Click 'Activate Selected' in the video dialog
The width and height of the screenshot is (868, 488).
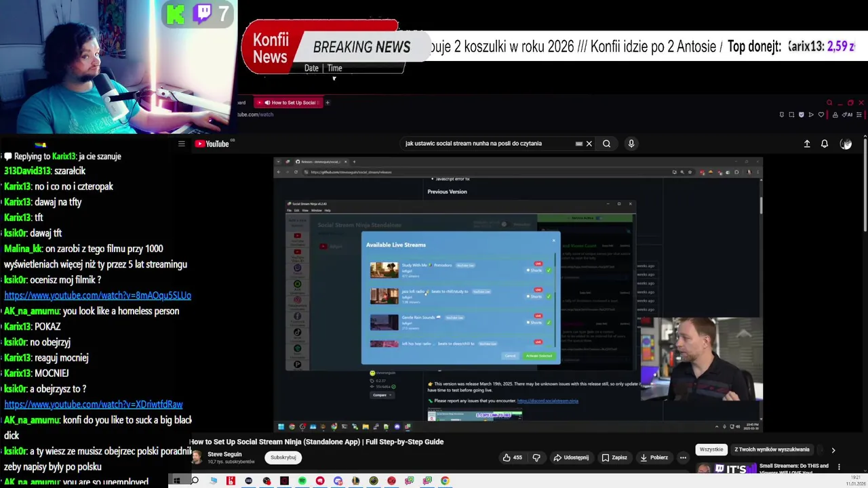pyautogui.click(x=539, y=356)
